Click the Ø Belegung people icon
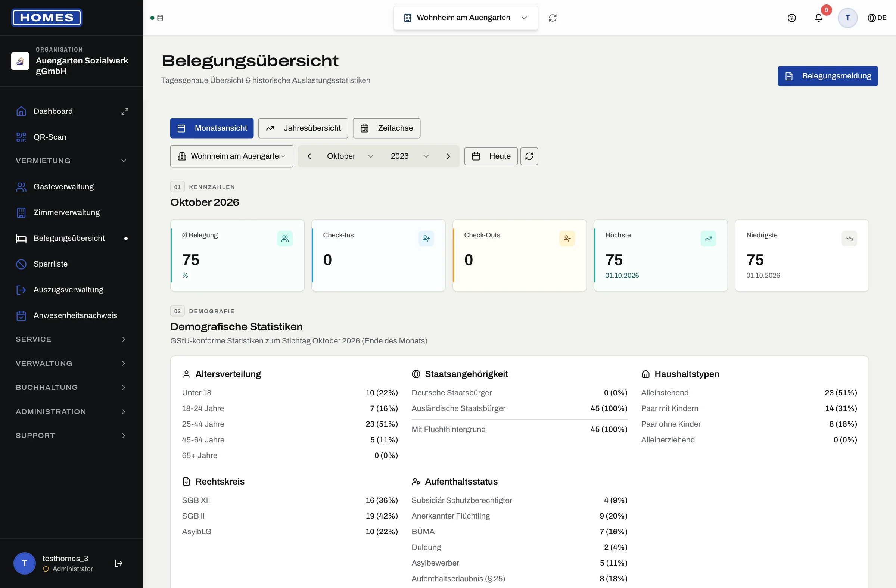Screen dimensions: 896x588 285,239
